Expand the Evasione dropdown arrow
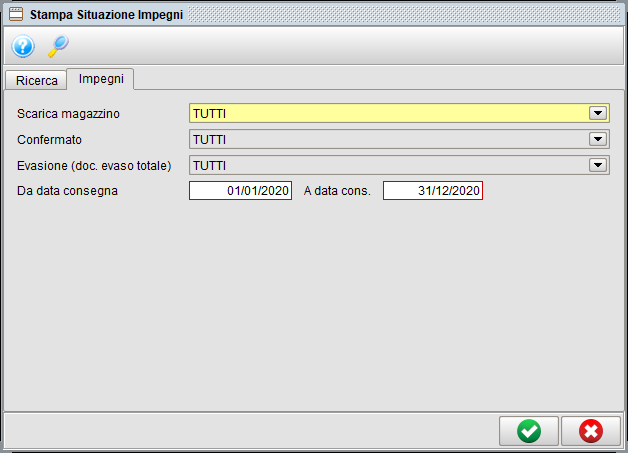Image resolution: width=628 pixels, height=453 pixels. (x=598, y=165)
